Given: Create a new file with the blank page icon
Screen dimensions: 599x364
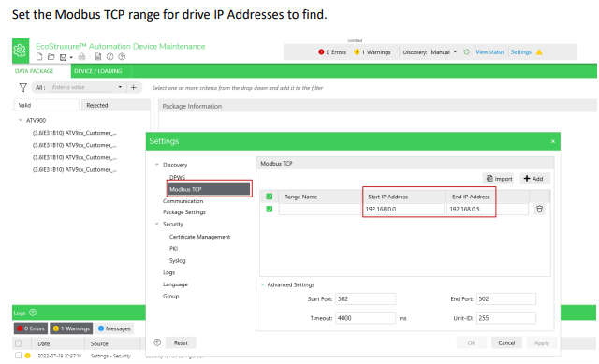Looking at the screenshot, I should coord(39,57).
